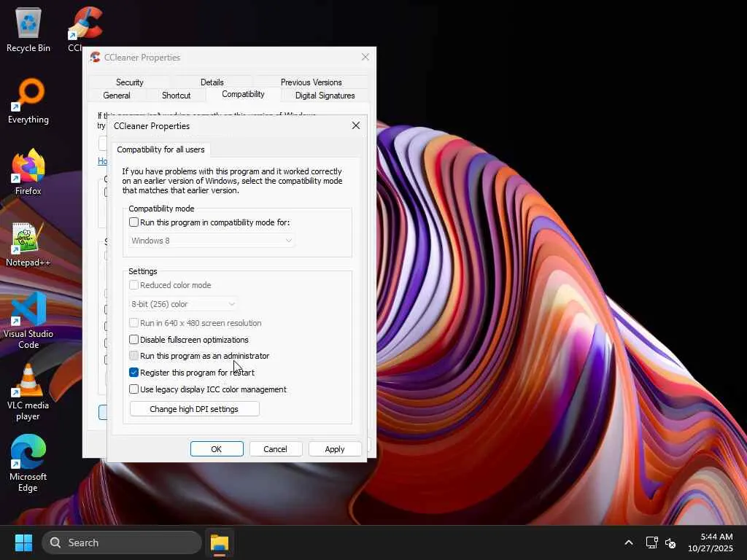Open the taskbar clock and date

(x=711, y=542)
